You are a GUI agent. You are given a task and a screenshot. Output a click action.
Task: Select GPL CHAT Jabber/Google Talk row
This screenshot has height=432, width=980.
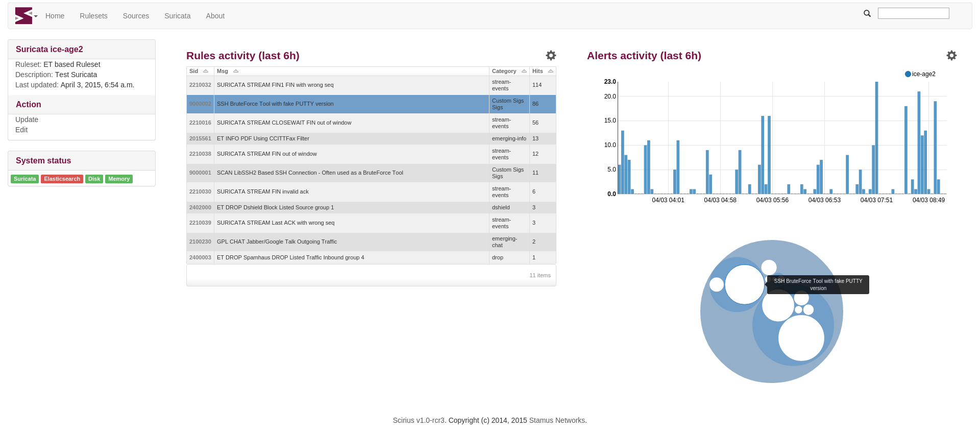coord(371,242)
